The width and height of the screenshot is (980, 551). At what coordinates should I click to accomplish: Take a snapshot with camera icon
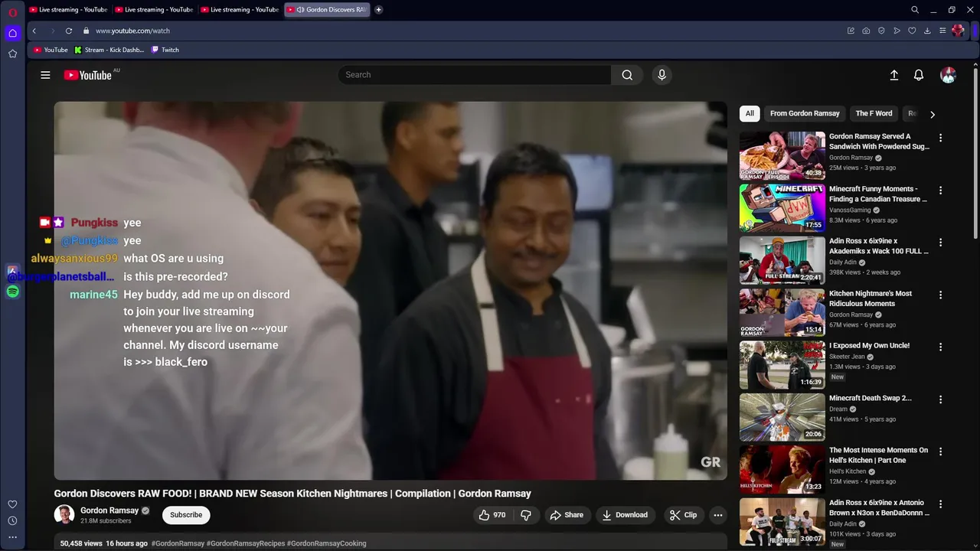point(866,31)
